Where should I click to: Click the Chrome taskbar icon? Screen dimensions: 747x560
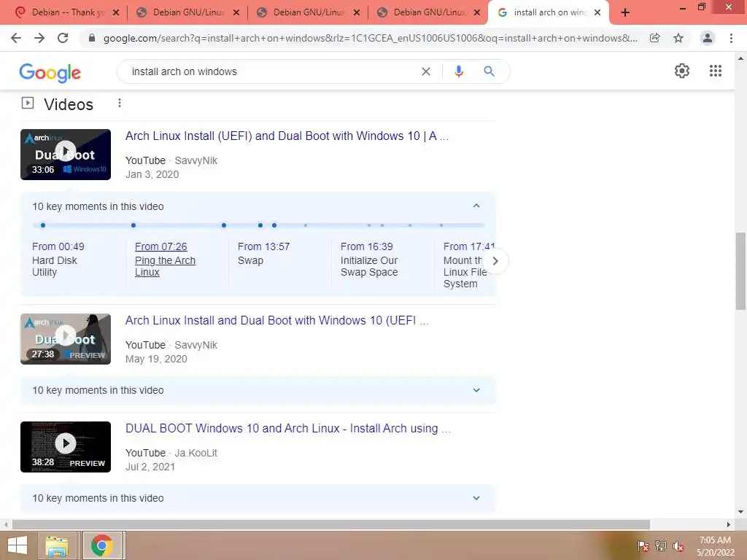tap(102, 545)
